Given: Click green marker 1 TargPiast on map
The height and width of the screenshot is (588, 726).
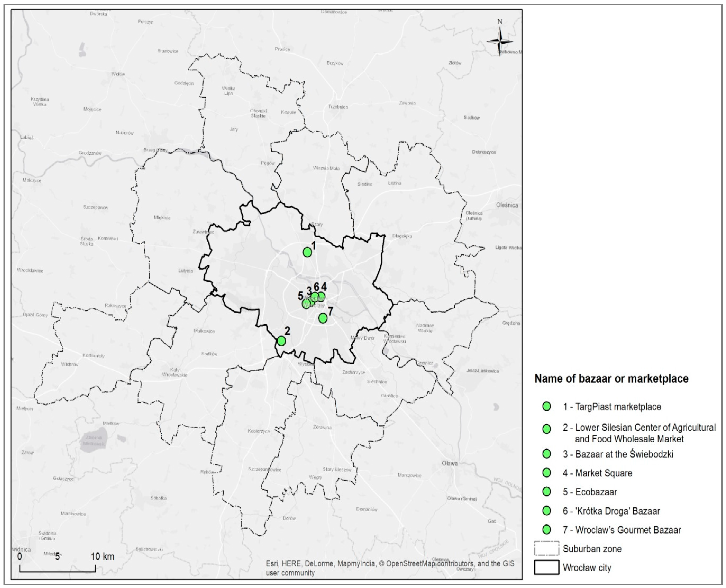Looking at the screenshot, I should pyautogui.click(x=307, y=252).
